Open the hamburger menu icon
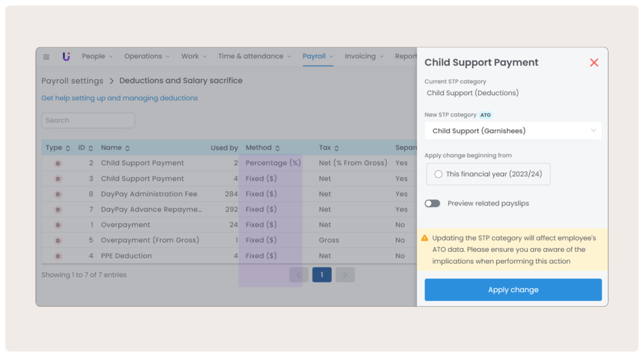Screen dimensions: 644x357 coord(47,57)
